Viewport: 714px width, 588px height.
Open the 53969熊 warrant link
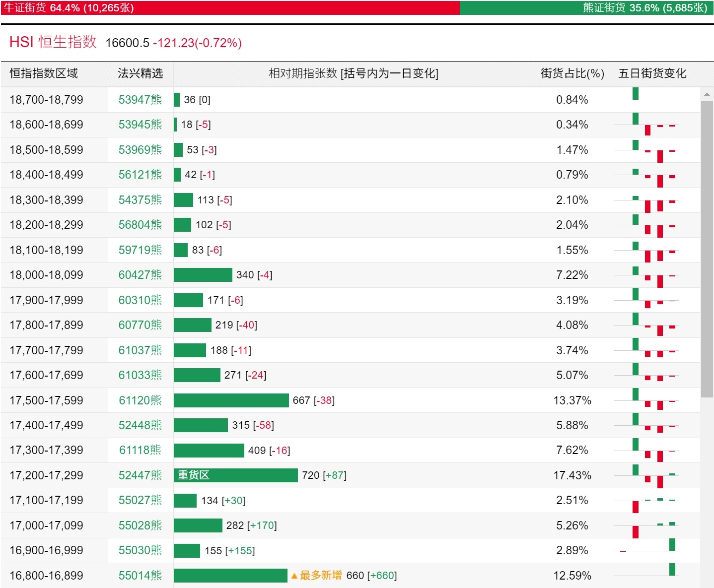pos(140,150)
